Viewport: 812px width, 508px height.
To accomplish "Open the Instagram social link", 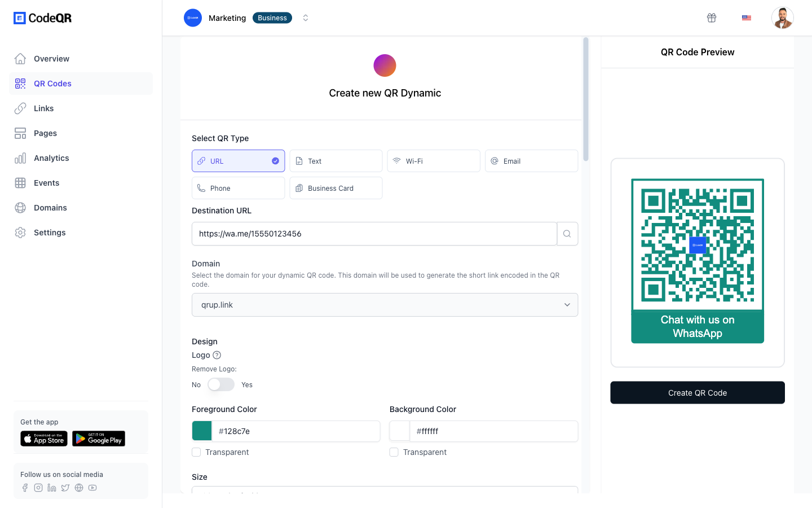I will click(38, 488).
